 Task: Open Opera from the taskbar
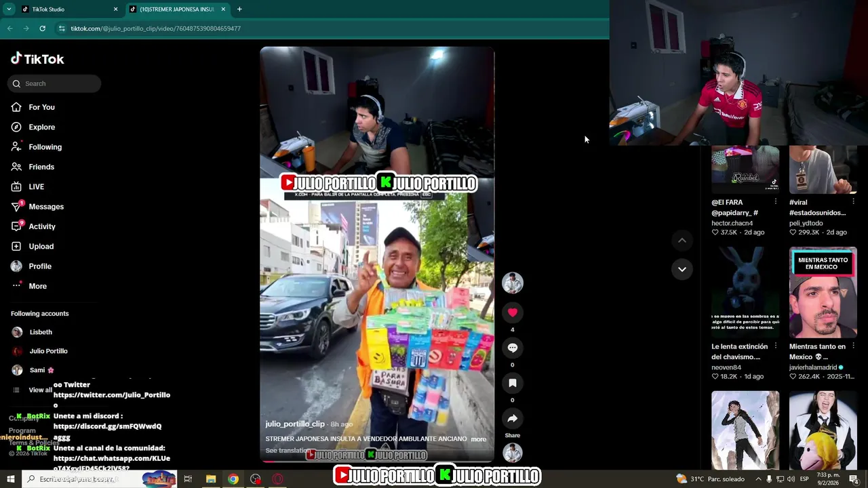[278, 479]
